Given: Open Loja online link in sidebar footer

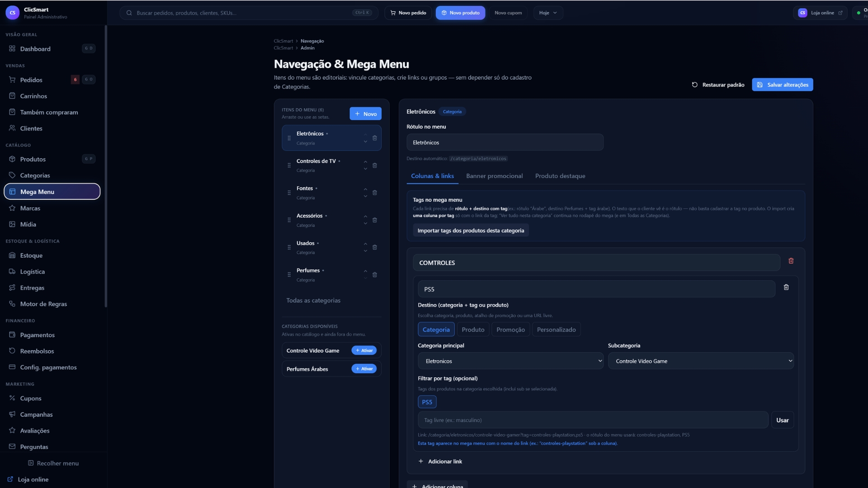Looking at the screenshot, I should [28, 479].
